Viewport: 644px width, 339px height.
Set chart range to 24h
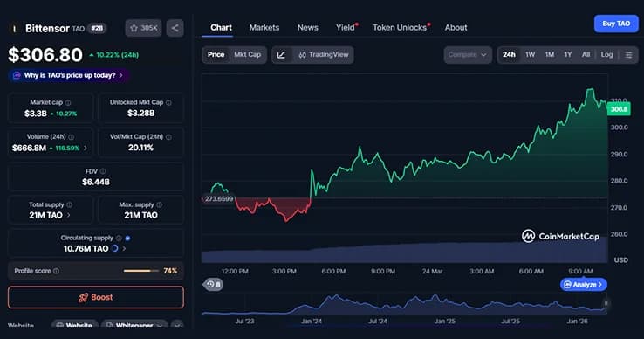click(509, 55)
